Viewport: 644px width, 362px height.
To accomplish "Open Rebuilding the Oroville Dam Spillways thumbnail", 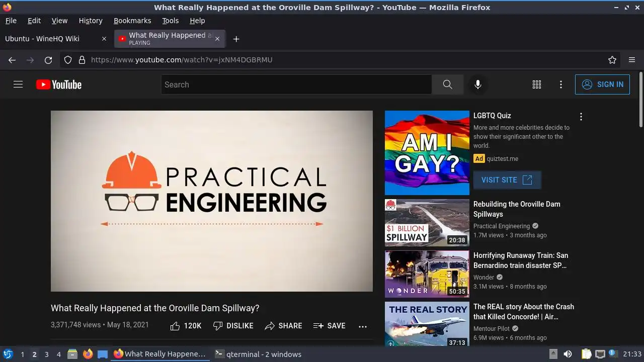I will tap(427, 223).
